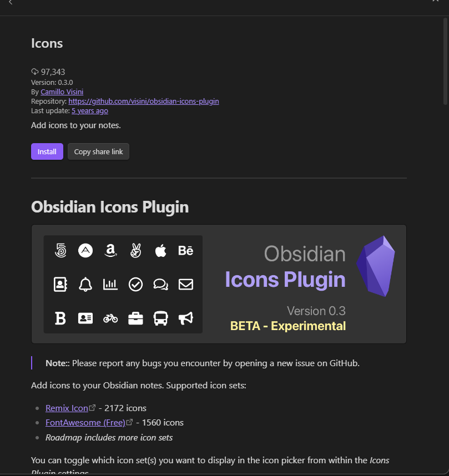Click the Obsidian crystal logo in banner

pyautogui.click(x=376, y=266)
